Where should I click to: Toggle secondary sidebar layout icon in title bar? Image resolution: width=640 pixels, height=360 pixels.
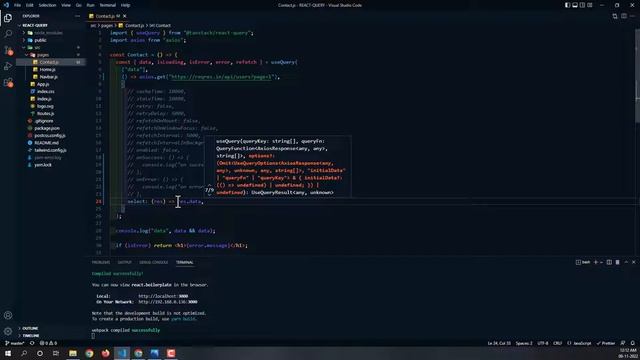tap(582, 5)
